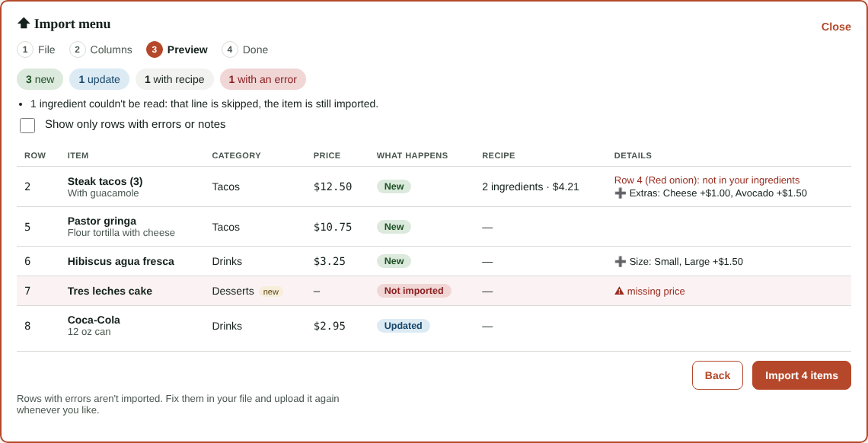Screen dimensions: 868x443
Task: Close the import menu dialog
Action: [836, 27]
